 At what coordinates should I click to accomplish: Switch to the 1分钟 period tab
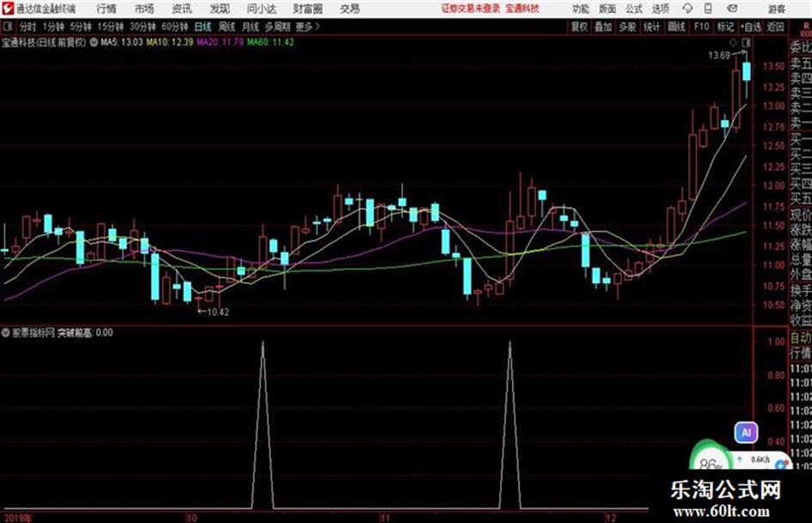[x=53, y=27]
